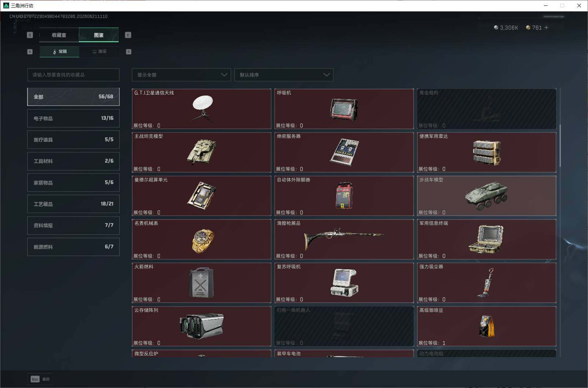Open the 默认排序 sorting dropdown

coord(284,75)
